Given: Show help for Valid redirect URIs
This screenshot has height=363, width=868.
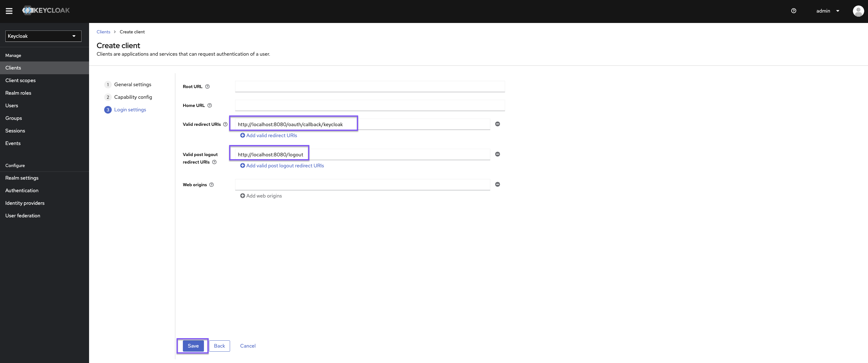Looking at the screenshot, I should click(x=225, y=124).
